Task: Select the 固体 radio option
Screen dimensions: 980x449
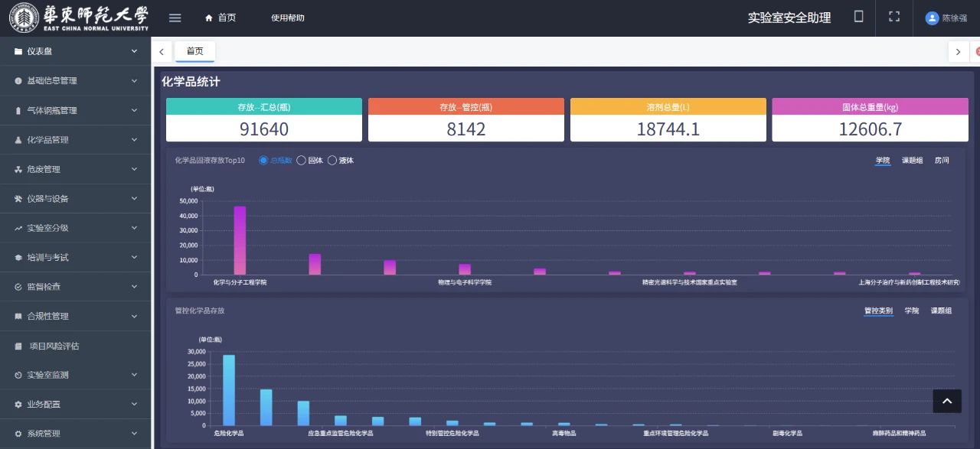Action: point(301,161)
